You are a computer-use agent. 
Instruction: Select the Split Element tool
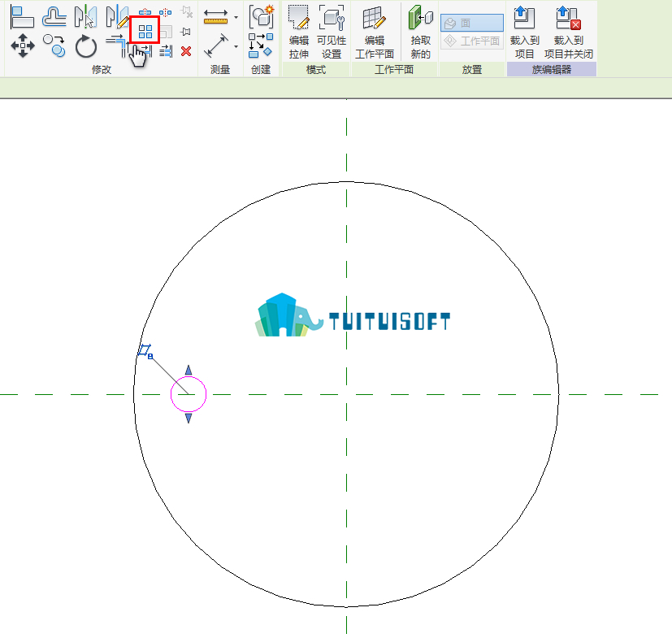[145, 12]
